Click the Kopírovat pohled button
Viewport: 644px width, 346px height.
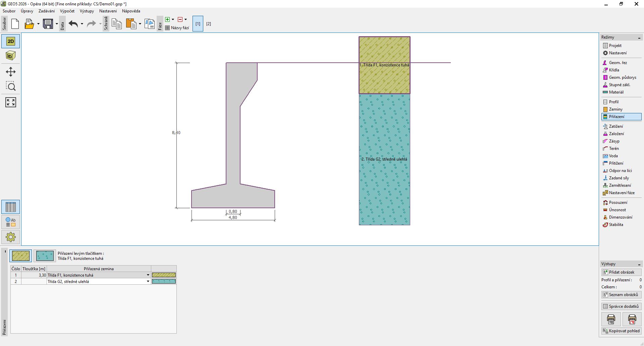click(x=621, y=331)
